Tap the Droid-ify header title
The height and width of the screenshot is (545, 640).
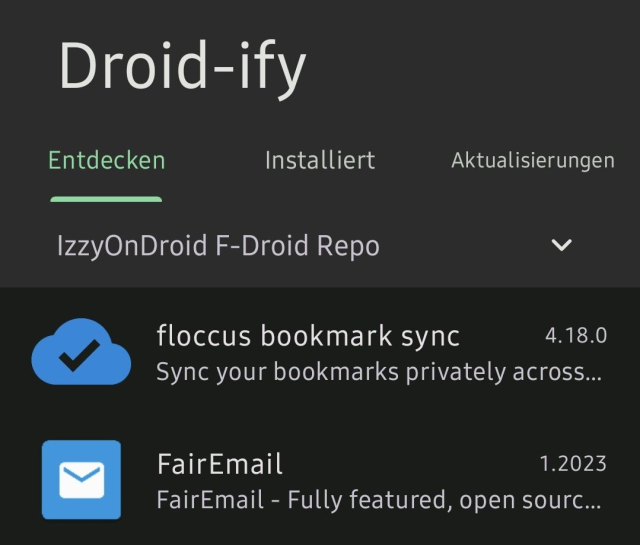182,67
